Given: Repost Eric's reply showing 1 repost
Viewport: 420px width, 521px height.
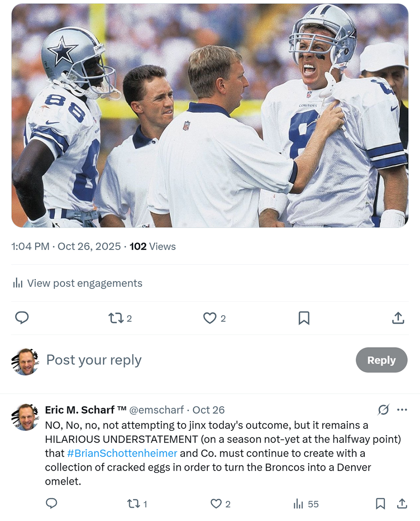Looking at the screenshot, I should tap(133, 504).
